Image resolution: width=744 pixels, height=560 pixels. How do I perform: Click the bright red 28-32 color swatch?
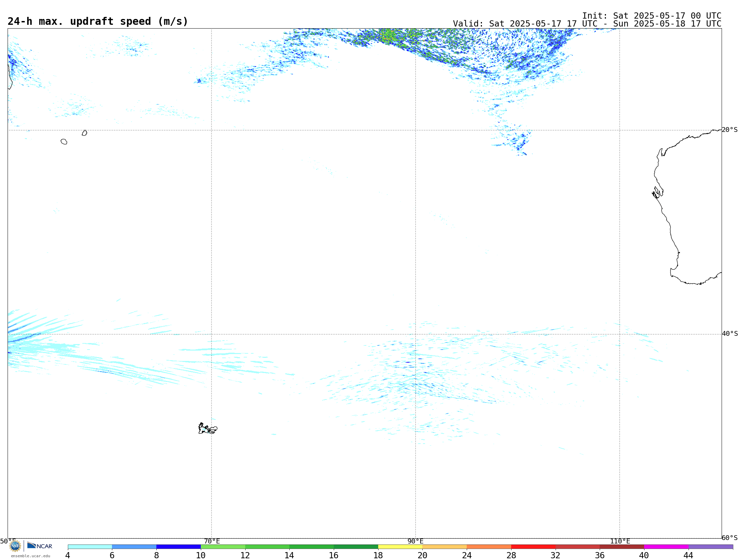tap(533, 547)
